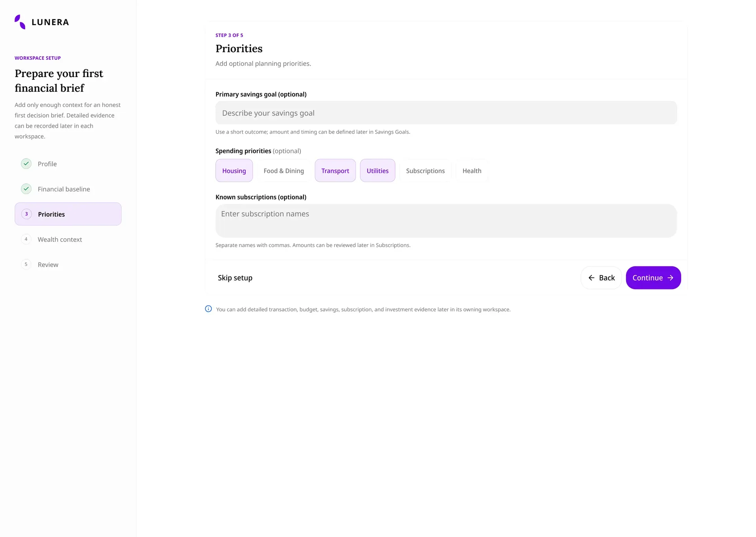
Task: Toggle the Housing spending priority chip
Action: point(234,171)
